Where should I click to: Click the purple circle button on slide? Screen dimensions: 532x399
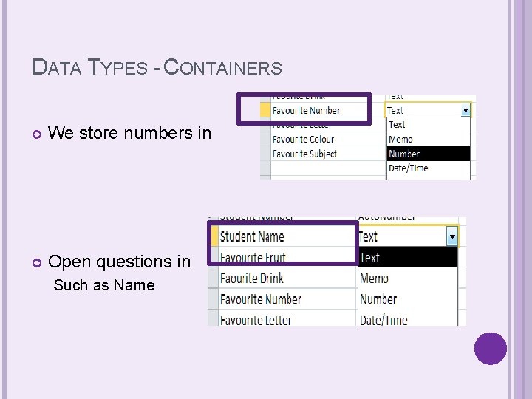click(491, 349)
